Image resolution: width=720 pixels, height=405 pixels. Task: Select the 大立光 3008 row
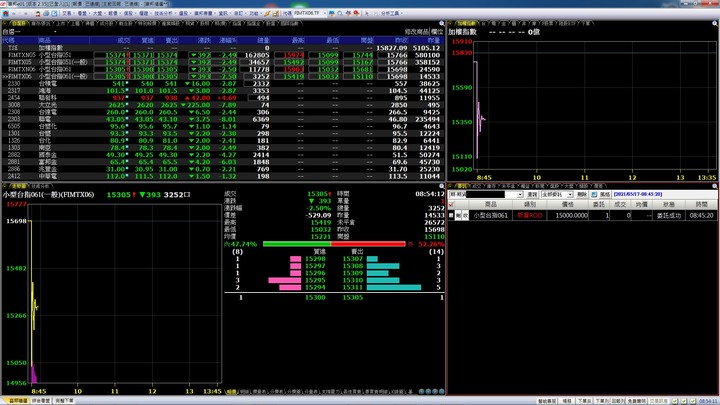coord(221,105)
